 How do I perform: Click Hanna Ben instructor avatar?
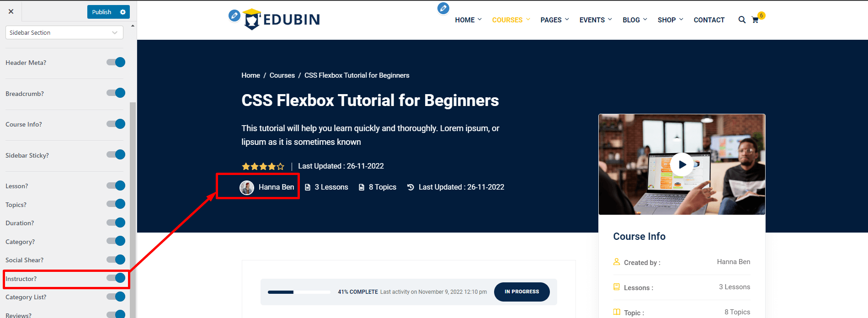pyautogui.click(x=247, y=187)
